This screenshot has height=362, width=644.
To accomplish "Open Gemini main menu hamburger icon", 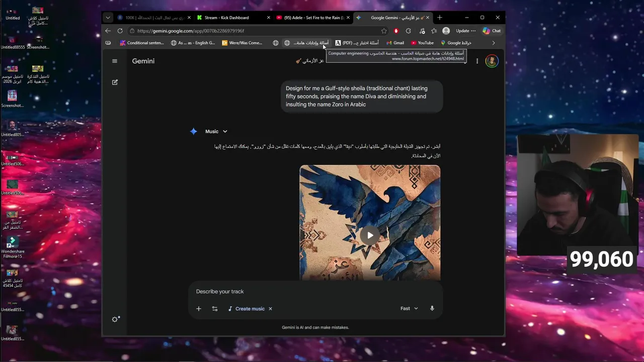I will (x=115, y=61).
